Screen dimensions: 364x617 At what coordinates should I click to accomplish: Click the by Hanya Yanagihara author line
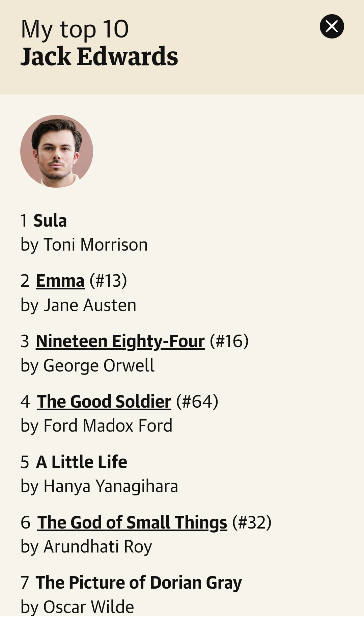tap(99, 486)
